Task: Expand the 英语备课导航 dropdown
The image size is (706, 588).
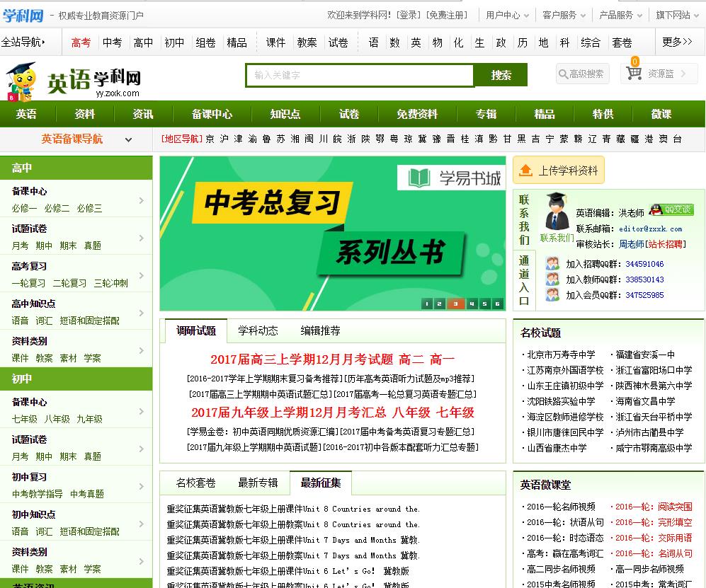Action: 128,139
